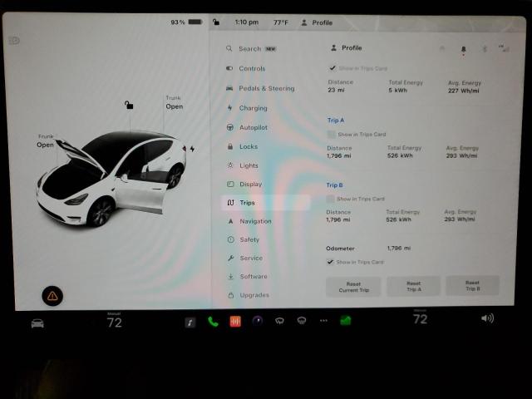The image size is (532, 399).
Task: Open the Autopilot menu
Action: coord(247,127)
